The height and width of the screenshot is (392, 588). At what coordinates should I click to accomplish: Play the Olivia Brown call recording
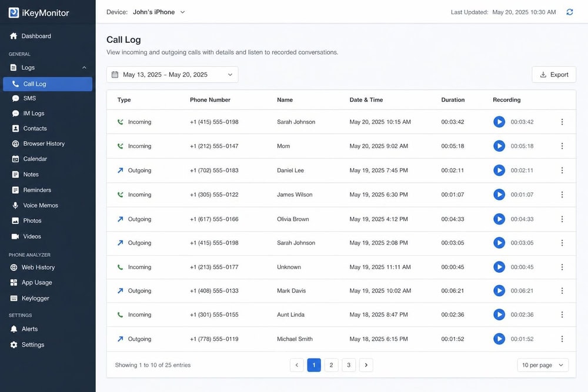[499, 219]
